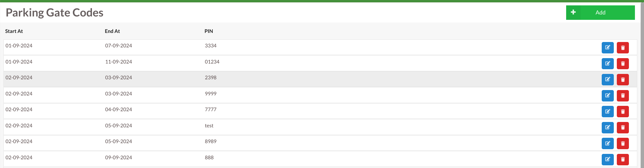Viewport: 644px width, 168px height.
Task: Delete the gate code with PIN 3334
Action: [x=623, y=48]
